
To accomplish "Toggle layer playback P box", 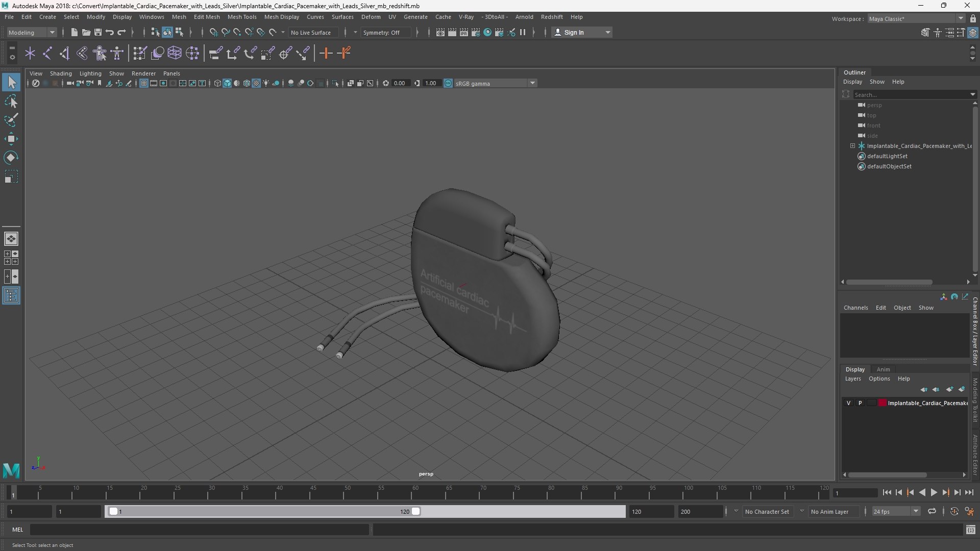I will coord(860,403).
